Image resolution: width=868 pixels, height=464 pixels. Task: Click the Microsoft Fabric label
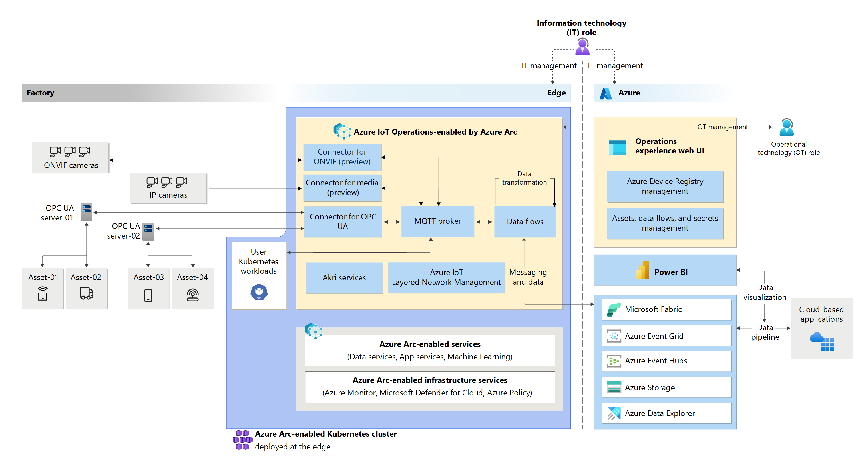tap(653, 309)
